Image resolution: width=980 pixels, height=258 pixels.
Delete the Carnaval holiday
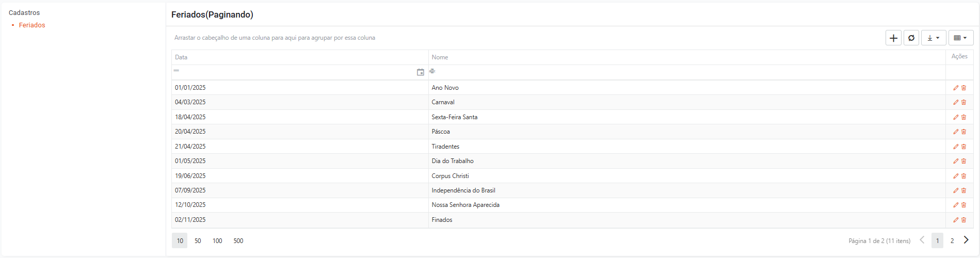pyautogui.click(x=963, y=102)
